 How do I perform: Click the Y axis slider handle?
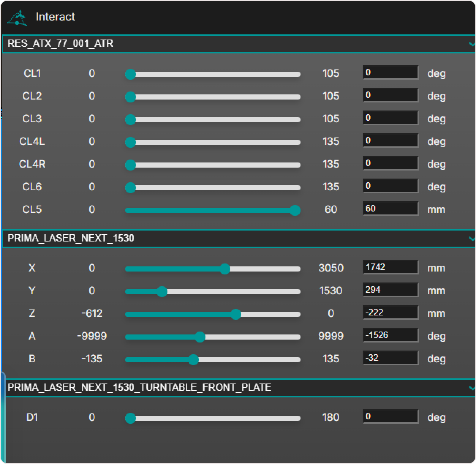pyautogui.click(x=162, y=292)
